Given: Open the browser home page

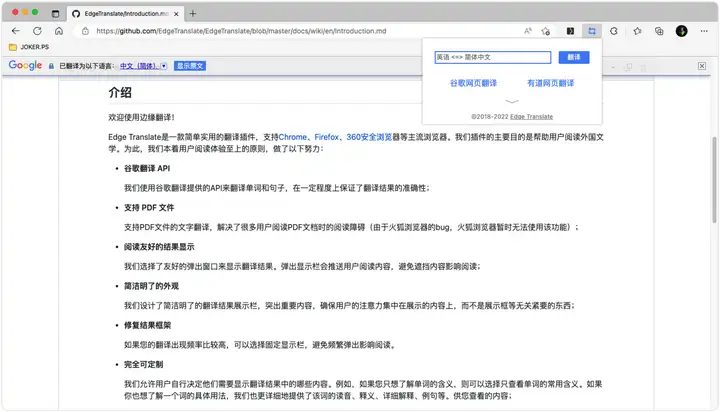Looking at the screenshot, I should pyautogui.click(x=59, y=31).
